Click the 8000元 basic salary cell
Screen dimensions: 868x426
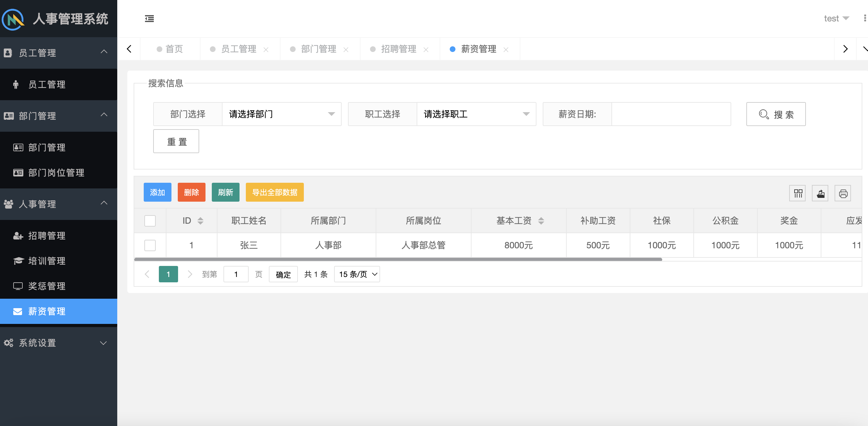[x=518, y=245]
